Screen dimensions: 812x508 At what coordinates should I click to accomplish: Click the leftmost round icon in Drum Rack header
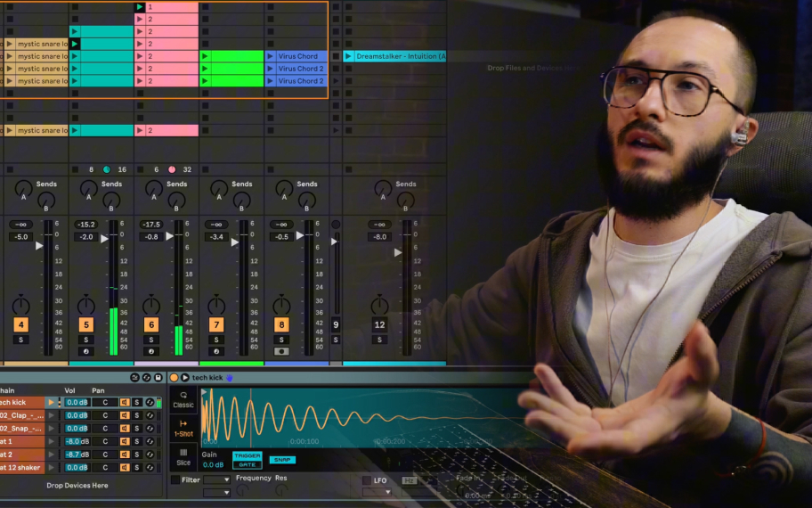tap(134, 377)
